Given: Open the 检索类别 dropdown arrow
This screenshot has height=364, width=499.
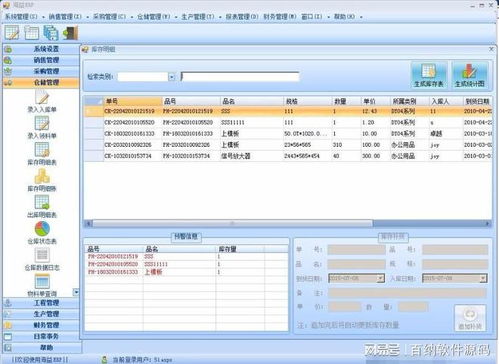Looking at the screenshot, I should coord(172,77).
